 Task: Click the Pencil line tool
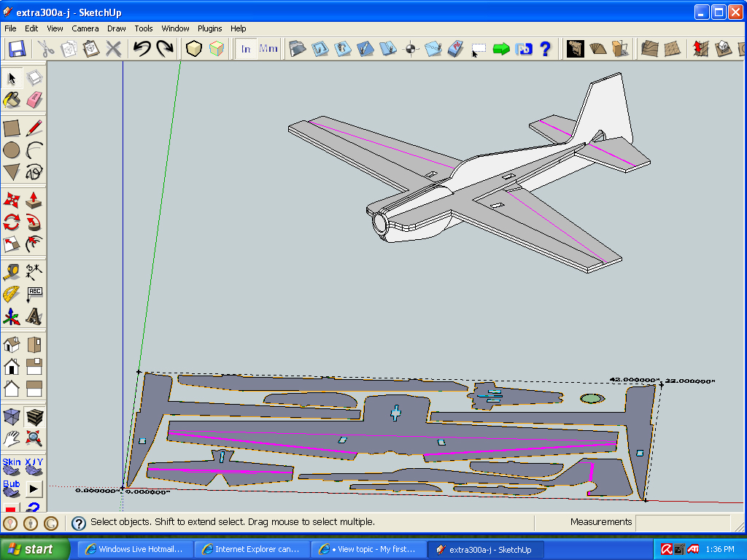pos(34,128)
